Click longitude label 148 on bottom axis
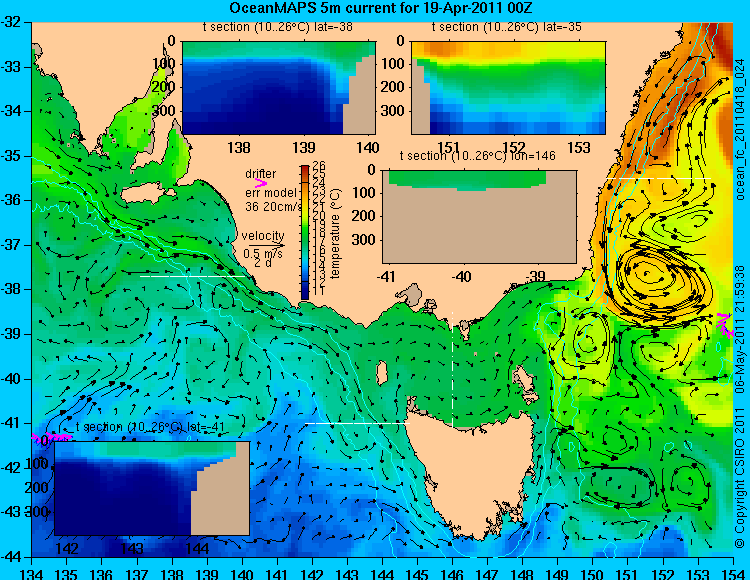Viewport: 750px width, 580px height. pyautogui.click(x=523, y=574)
